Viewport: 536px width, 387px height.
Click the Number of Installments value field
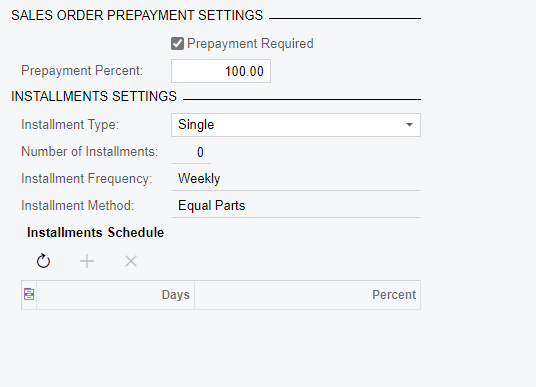pos(191,152)
